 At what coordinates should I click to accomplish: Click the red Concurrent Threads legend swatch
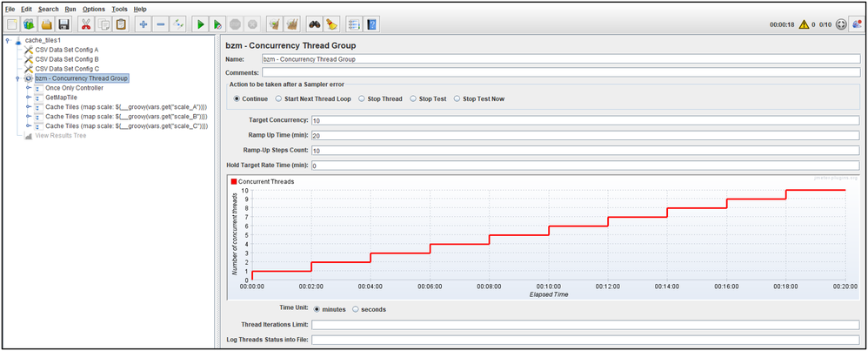coord(234,182)
